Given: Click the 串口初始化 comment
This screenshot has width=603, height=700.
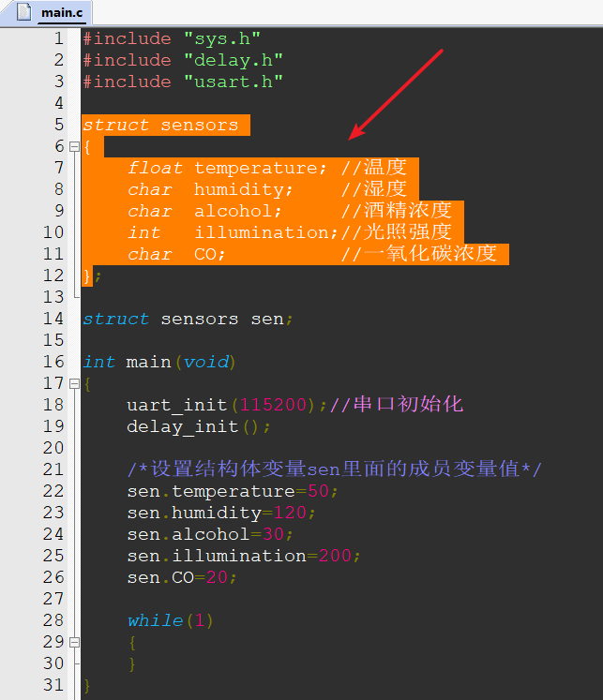Looking at the screenshot, I should point(397,405).
